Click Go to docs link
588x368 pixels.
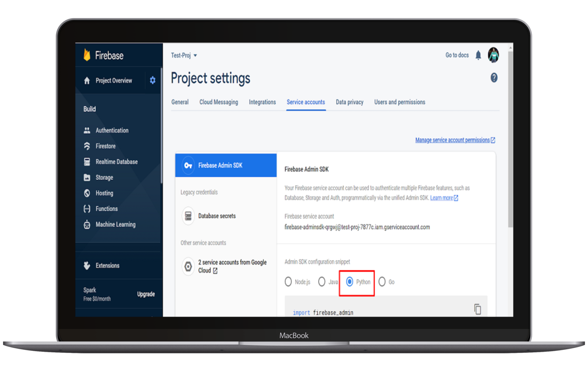(457, 55)
